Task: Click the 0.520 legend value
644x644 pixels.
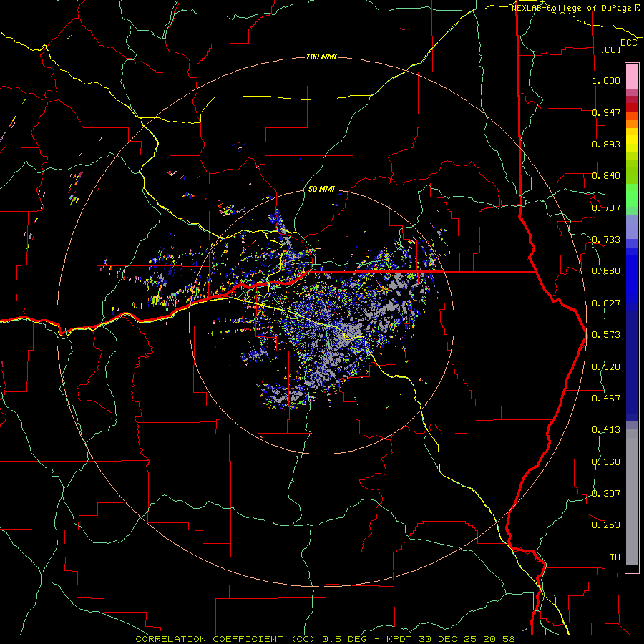Action: (606, 367)
